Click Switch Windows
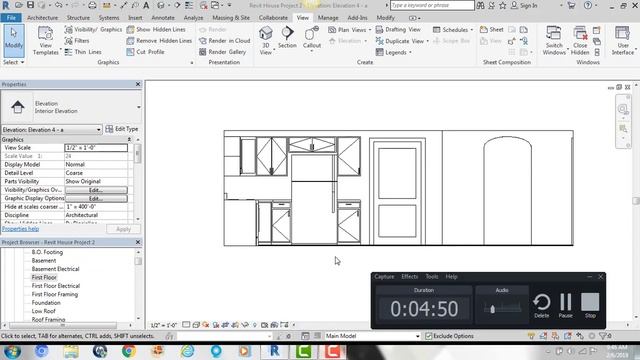Screen dimensions: 640x360 click(x=554, y=40)
